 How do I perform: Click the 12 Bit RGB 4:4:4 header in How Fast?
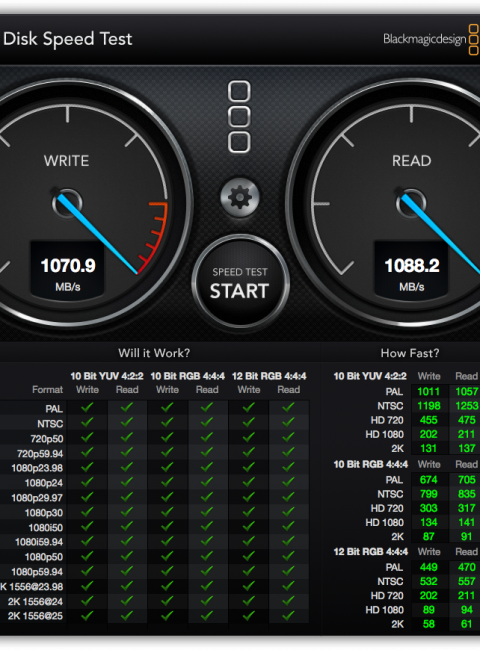point(371,552)
